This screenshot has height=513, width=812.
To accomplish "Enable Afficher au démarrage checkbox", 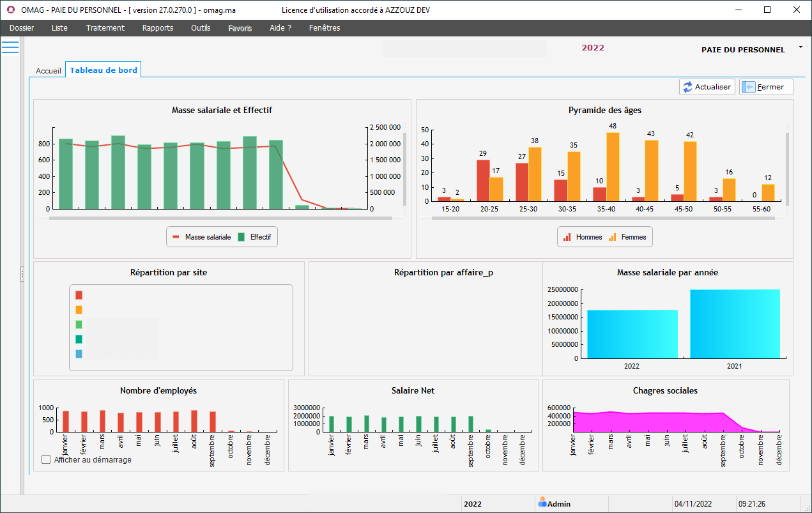I will coord(46,459).
